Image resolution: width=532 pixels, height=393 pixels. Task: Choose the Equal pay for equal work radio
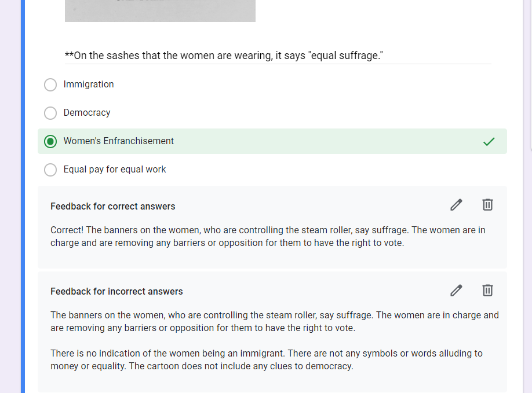pos(50,170)
